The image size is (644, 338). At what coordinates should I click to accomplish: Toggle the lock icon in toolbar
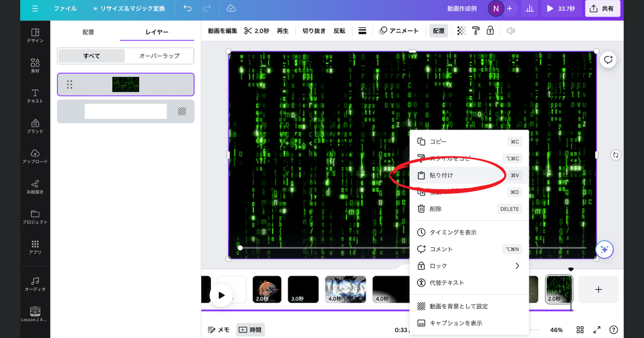(x=490, y=31)
